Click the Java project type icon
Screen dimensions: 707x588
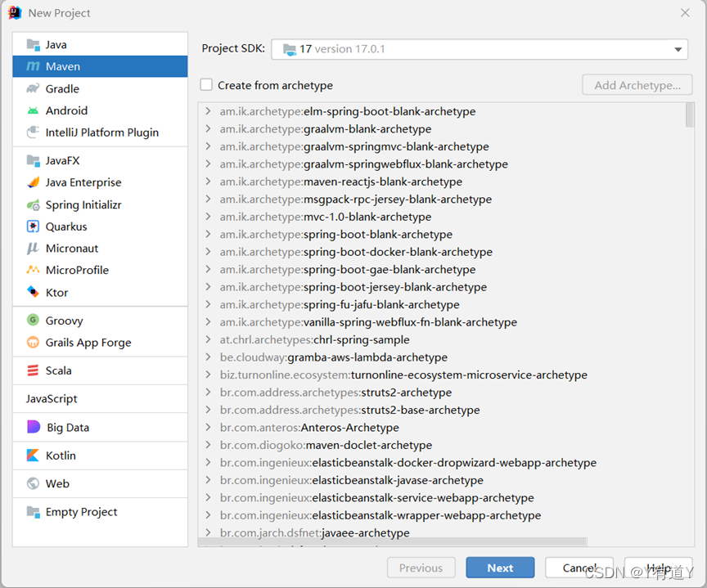(x=33, y=45)
